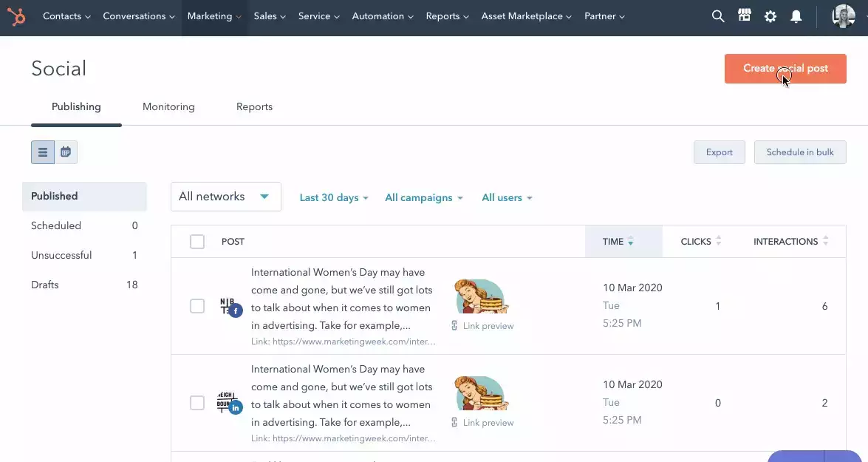This screenshot has height=462, width=868.
Task: Tick the select-all posts checkbox
Action: 197,242
